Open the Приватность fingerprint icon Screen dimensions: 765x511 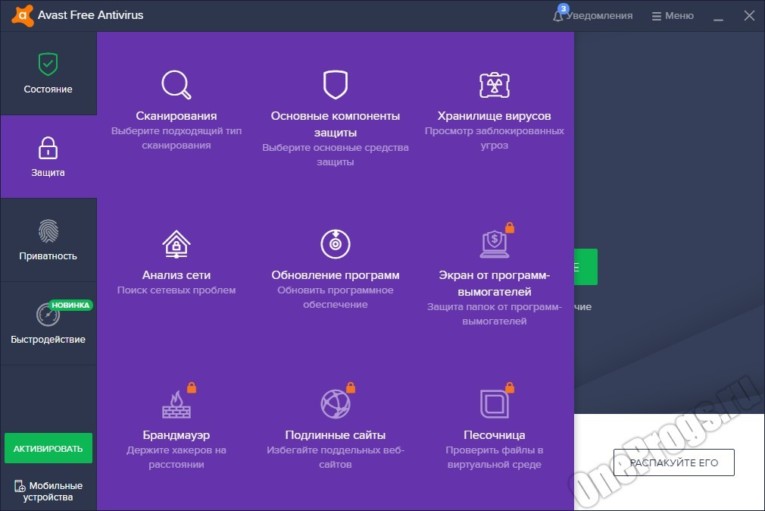tap(48, 231)
